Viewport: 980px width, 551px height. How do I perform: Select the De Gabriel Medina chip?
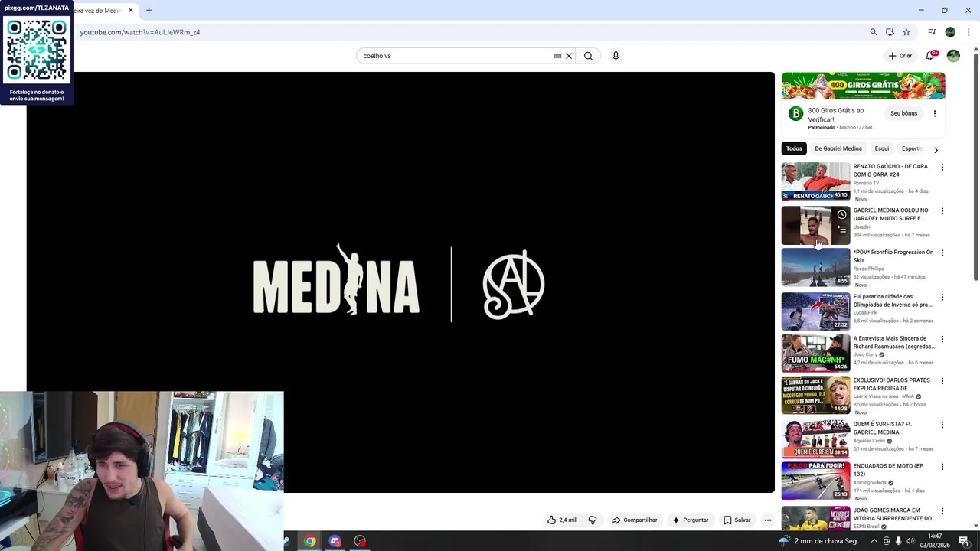coord(838,148)
